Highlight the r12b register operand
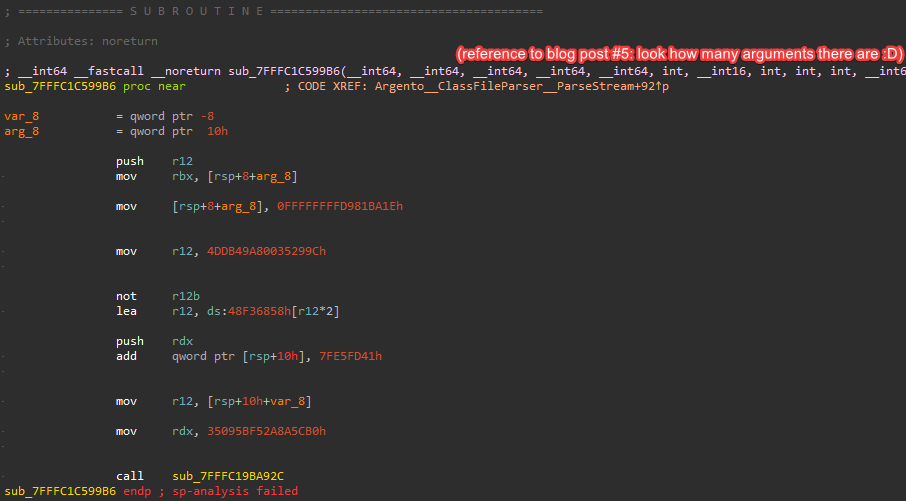This screenshot has height=501, width=906. (x=186, y=296)
